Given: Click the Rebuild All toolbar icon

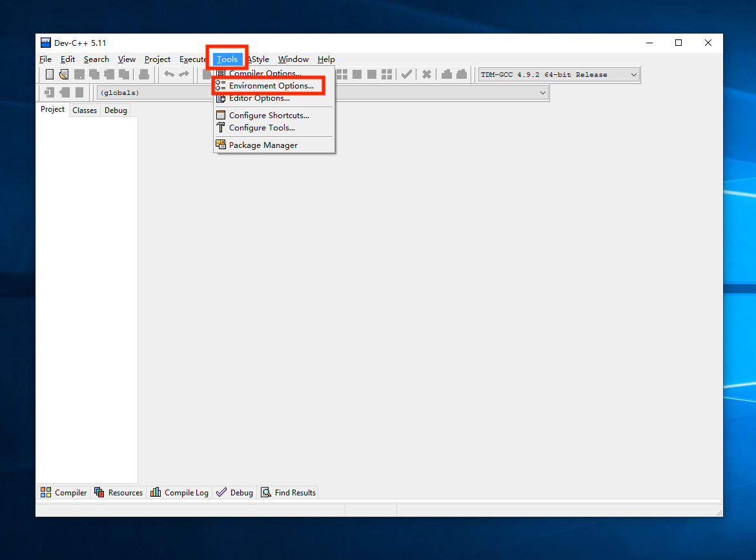Looking at the screenshot, I should 387,74.
